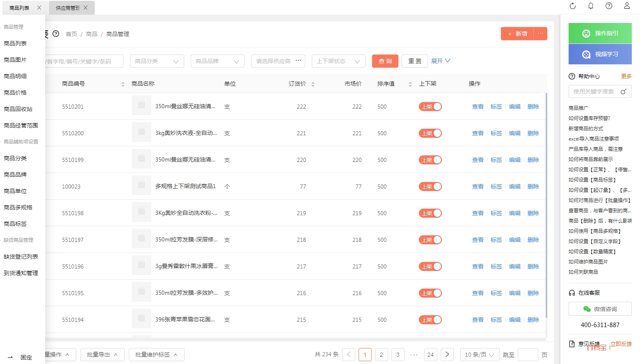Open the 批量操作 dropdown
Image resolution: width=640 pixels, height=364 pixels.
59,355
